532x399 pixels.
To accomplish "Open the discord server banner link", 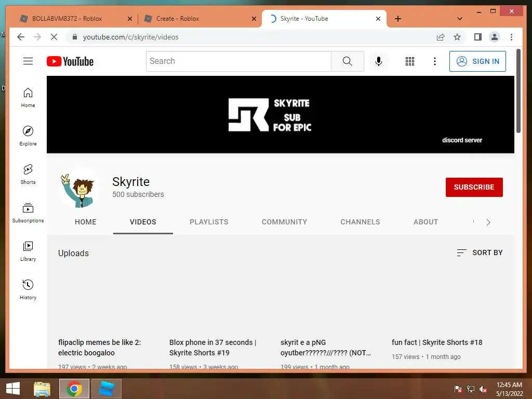I will coord(462,140).
